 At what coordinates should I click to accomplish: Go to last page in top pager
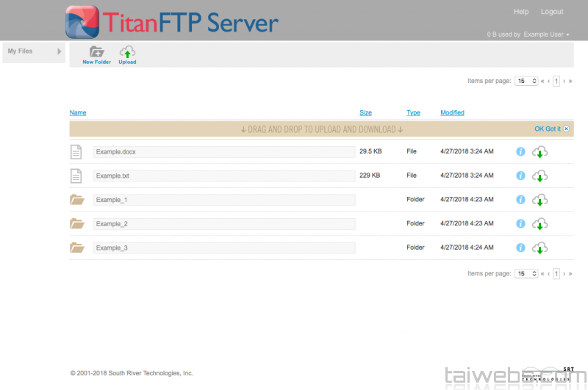(570, 81)
